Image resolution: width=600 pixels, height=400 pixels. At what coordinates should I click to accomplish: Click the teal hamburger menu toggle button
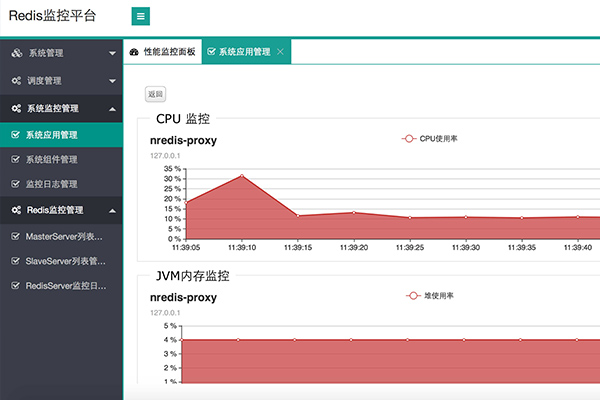click(x=141, y=16)
